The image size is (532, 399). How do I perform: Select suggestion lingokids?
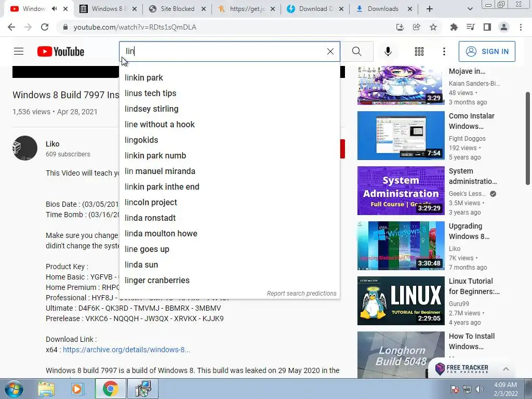pyautogui.click(x=229, y=140)
